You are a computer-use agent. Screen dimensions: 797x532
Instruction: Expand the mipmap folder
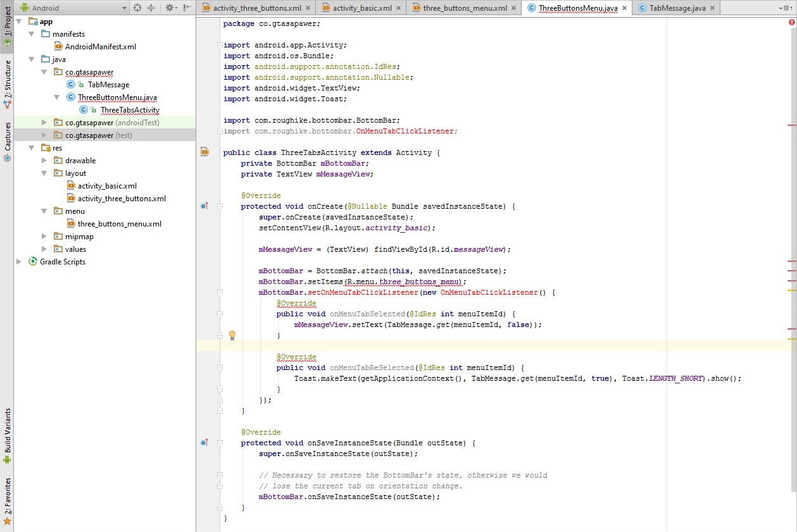[44, 236]
